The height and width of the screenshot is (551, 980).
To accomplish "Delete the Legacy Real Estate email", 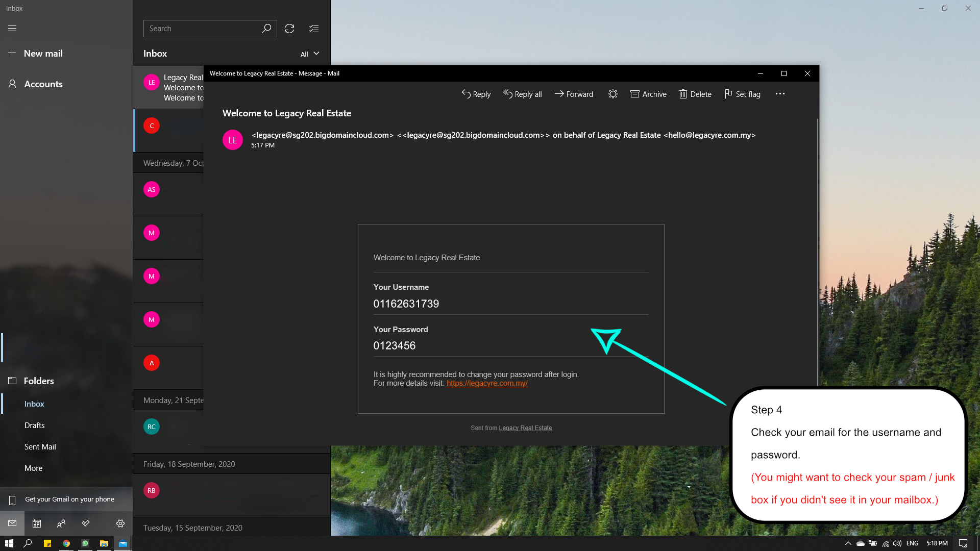I will [695, 94].
